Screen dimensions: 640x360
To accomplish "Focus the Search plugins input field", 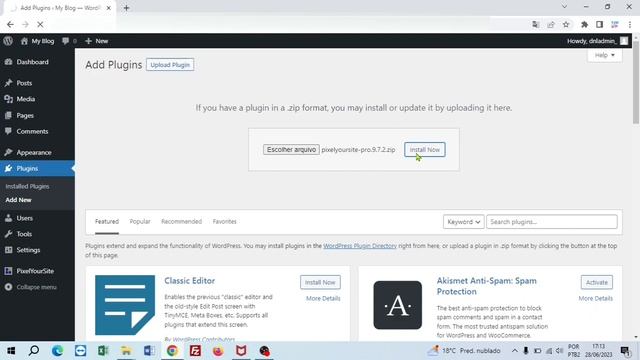I will [x=551, y=222].
